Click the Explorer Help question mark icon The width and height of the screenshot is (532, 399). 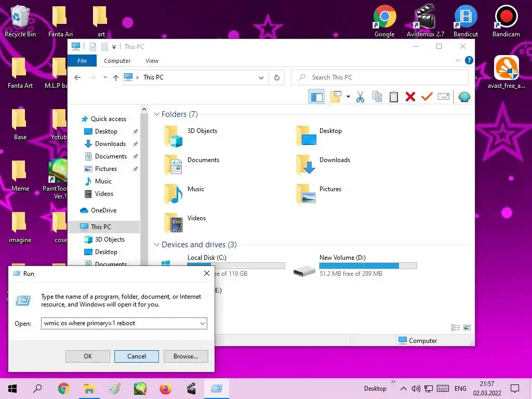[x=469, y=61]
